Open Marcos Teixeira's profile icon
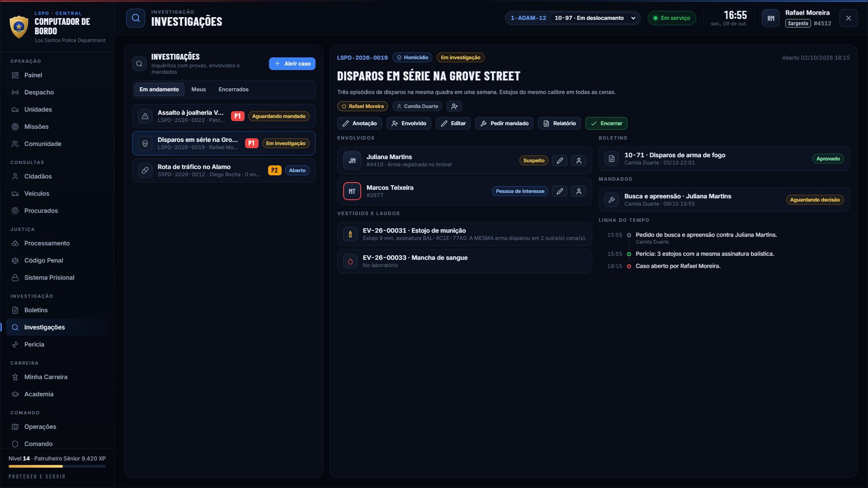 pos(579,191)
